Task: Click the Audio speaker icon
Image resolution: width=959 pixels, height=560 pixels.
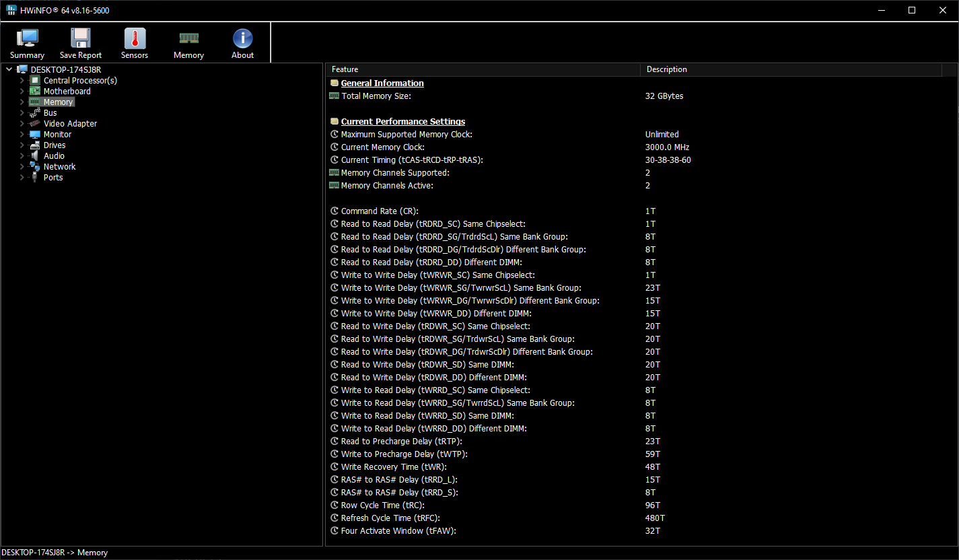Action: pyautogui.click(x=34, y=156)
